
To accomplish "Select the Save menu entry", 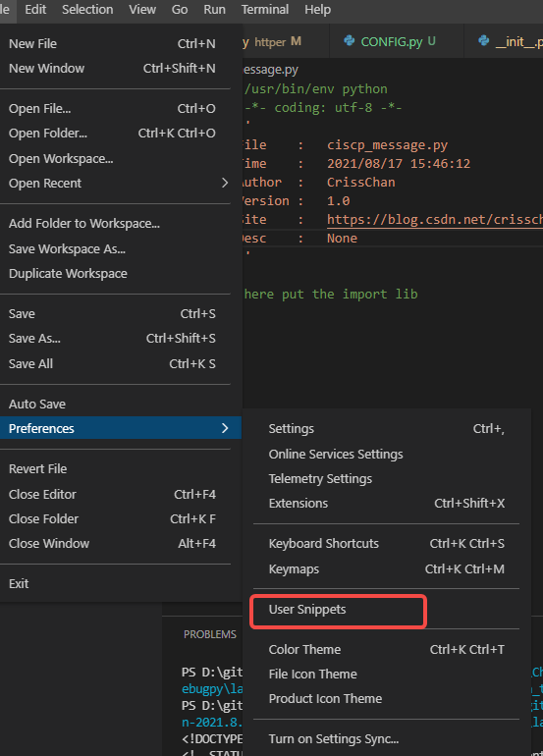I will [115, 314].
